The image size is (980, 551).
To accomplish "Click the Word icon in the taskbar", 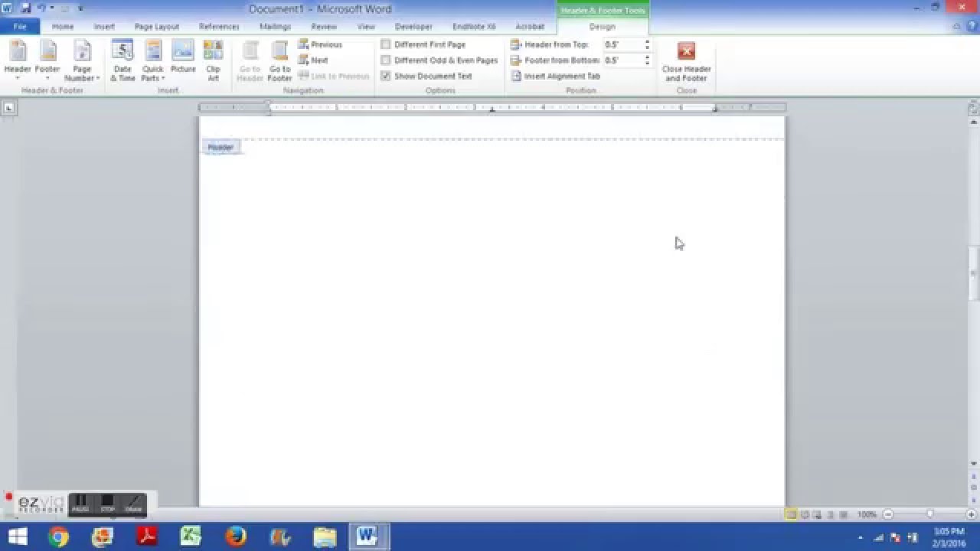I will pos(369,536).
